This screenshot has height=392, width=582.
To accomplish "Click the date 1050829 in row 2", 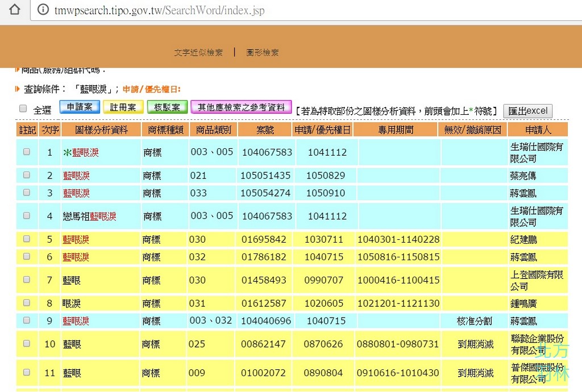I will [326, 176].
